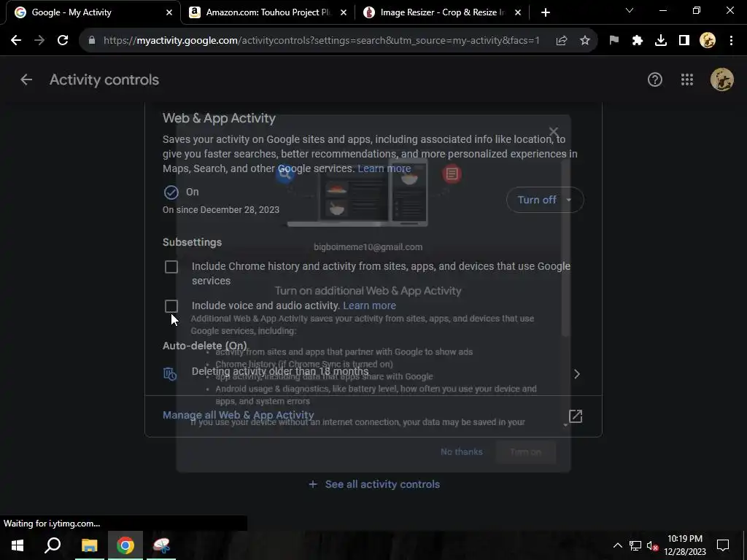Open the Turn off dropdown
747x560 pixels.
[x=544, y=200]
